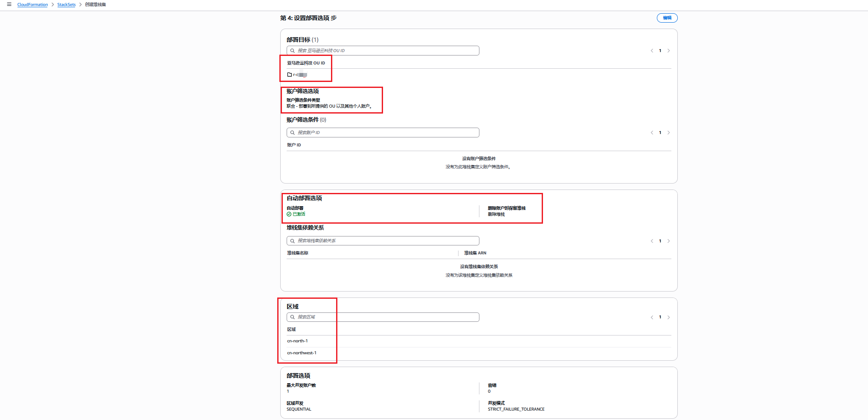Image resolution: width=868 pixels, height=420 pixels.
Task: Click the next page arrow in 部署目标 pagination
Action: pyautogui.click(x=668, y=50)
